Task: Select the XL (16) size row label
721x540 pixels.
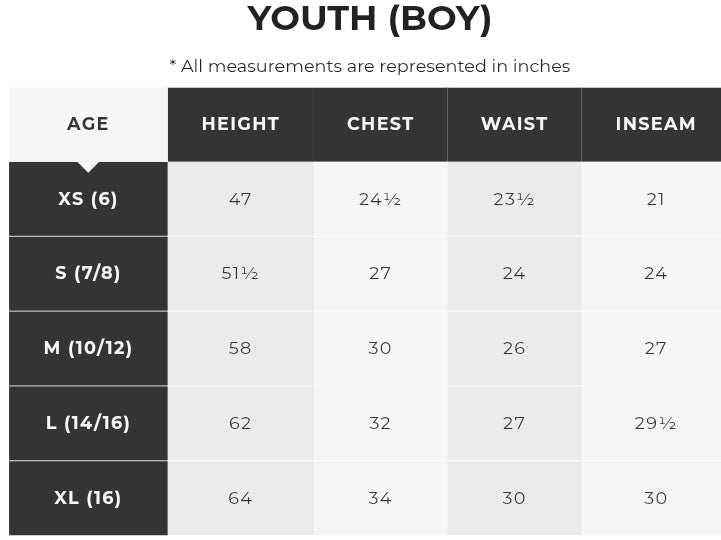Action: tap(88, 498)
